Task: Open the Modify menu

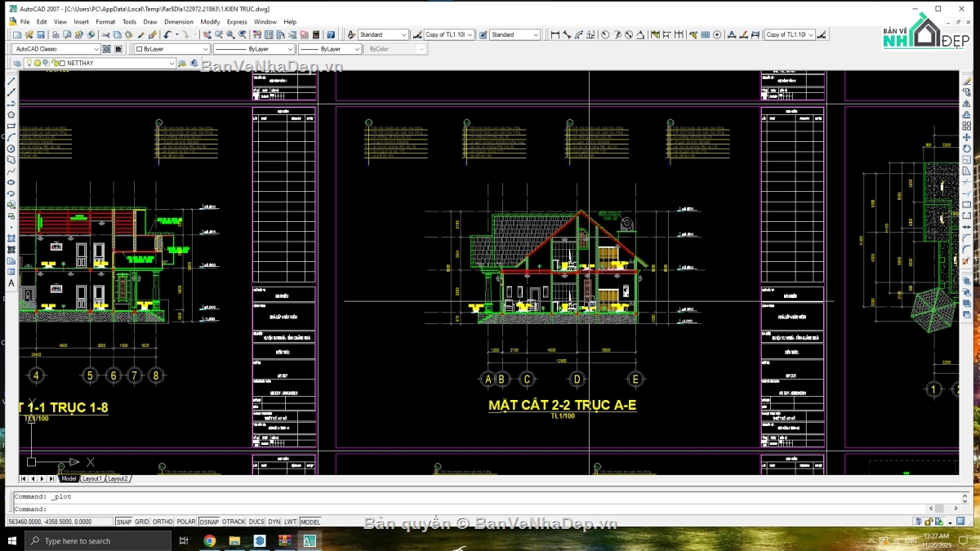Action: coord(210,22)
